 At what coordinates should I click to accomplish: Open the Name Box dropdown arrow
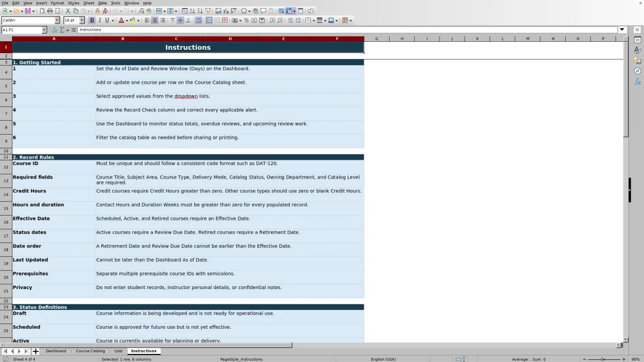[43, 30]
